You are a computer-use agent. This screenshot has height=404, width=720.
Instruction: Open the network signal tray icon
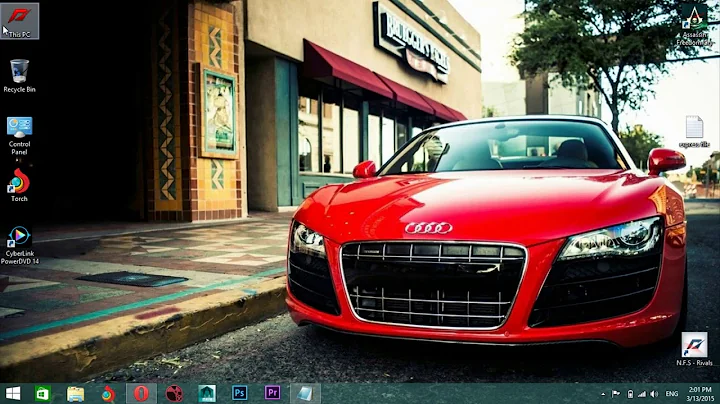[x=642, y=394]
